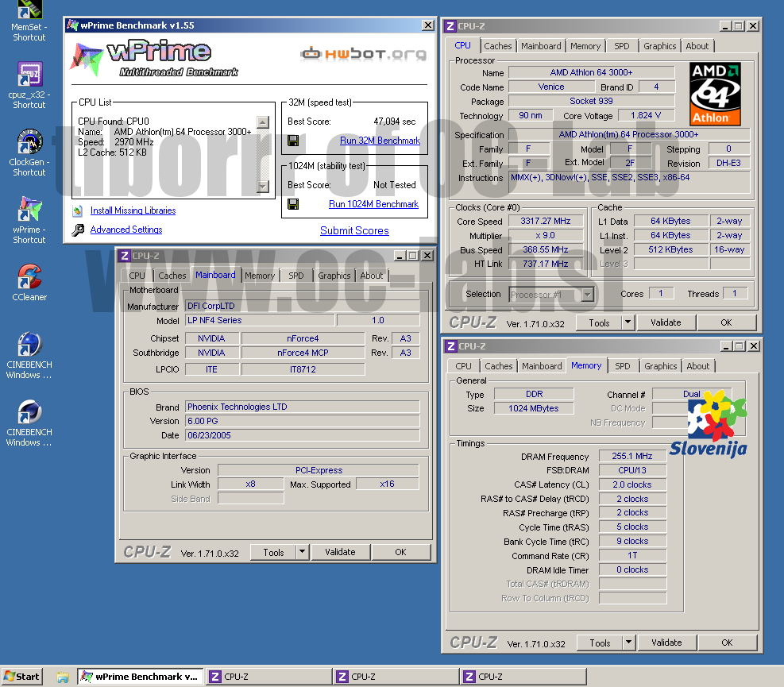Screen dimensions: 784x687
Task: Switch to SPD tab in top CPU-Z window
Action: [x=621, y=46]
